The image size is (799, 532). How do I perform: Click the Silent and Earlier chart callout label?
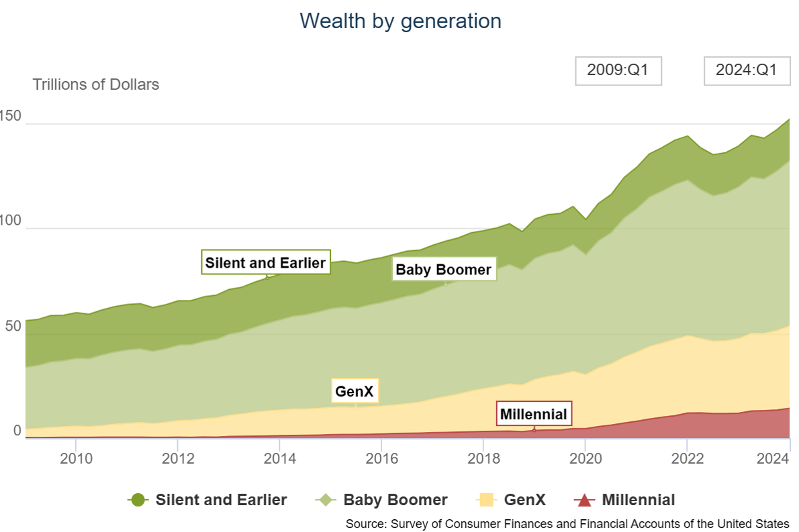click(266, 262)
